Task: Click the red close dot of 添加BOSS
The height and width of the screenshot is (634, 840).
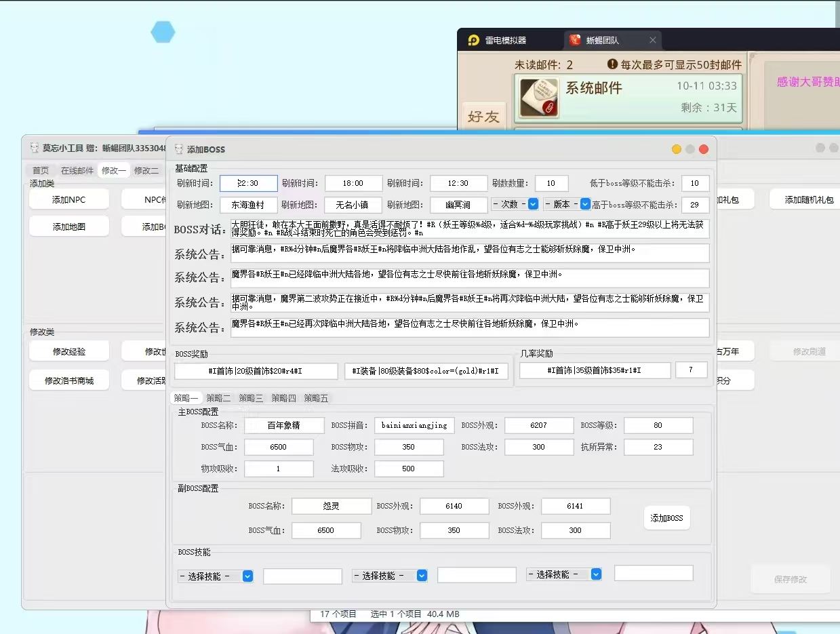Action: 704,149
